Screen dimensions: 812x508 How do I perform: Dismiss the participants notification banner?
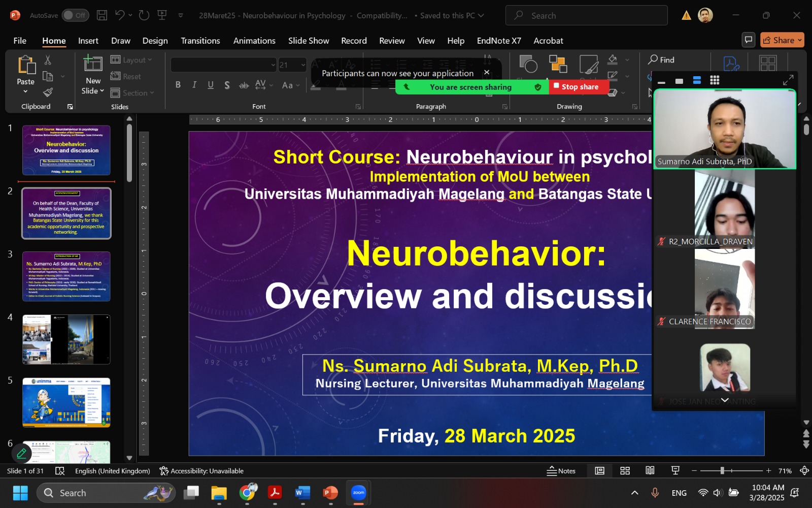(487, 73)
